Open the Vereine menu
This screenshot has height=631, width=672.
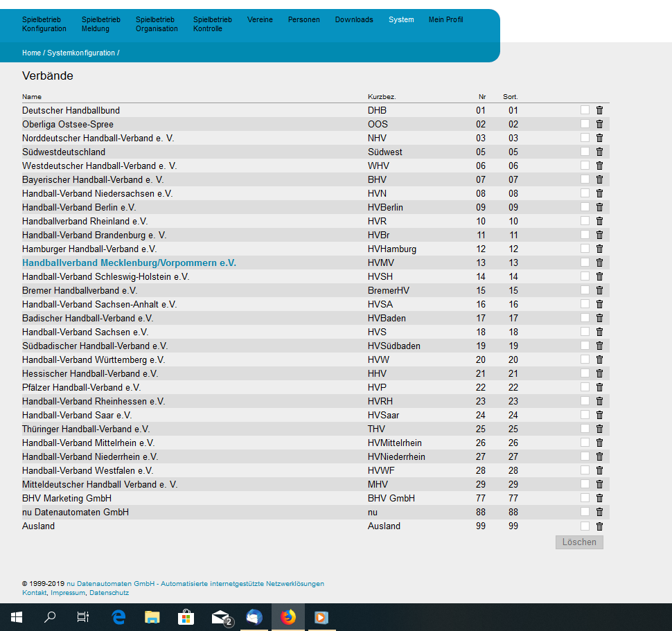click(260, 20)
